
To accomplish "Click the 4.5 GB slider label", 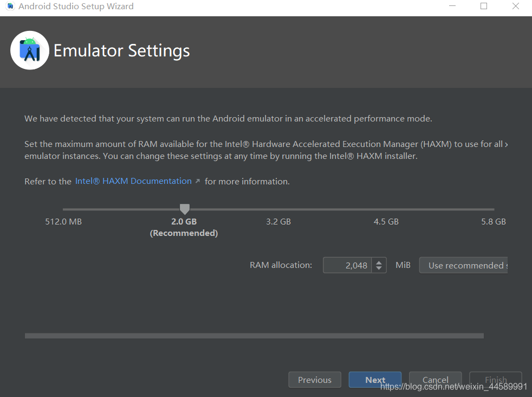I will (386, 221).
